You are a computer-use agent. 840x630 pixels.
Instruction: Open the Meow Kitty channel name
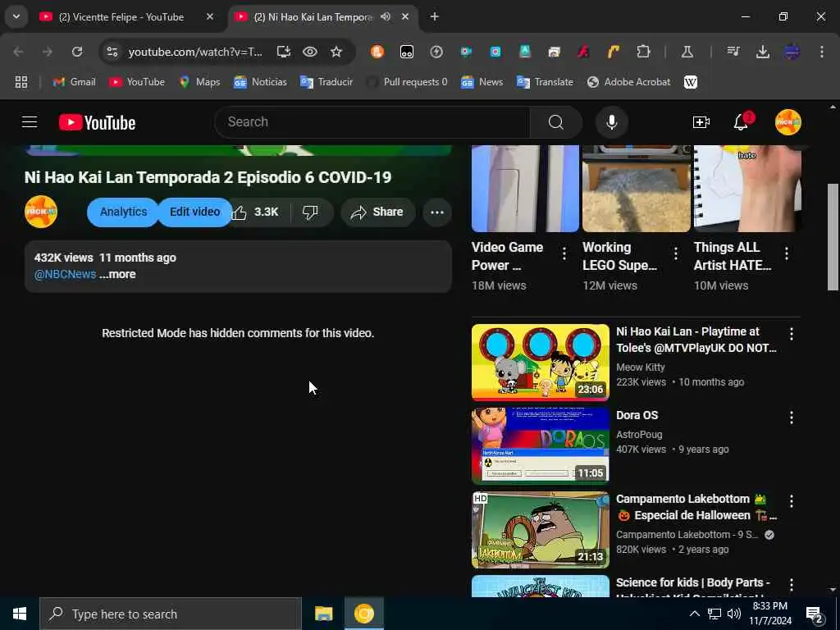click(x=640, y=367)
